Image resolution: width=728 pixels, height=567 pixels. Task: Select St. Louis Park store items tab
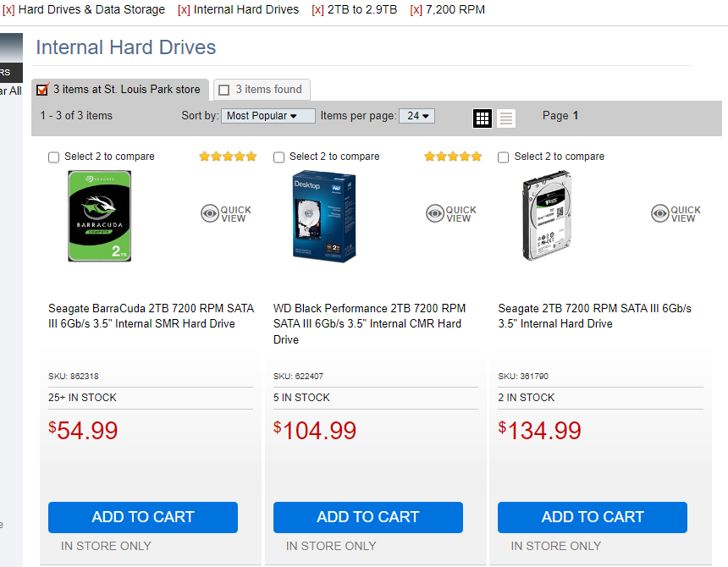(x=119, y=89)
